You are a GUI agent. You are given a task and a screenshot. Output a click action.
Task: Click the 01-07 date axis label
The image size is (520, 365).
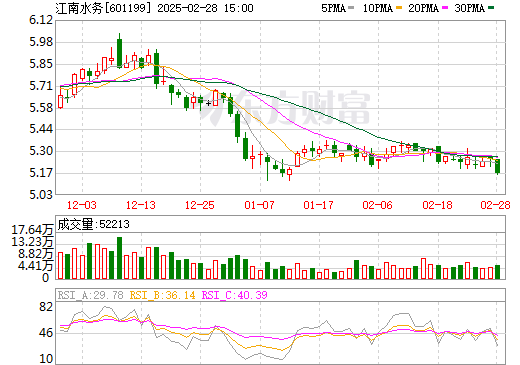259,205
